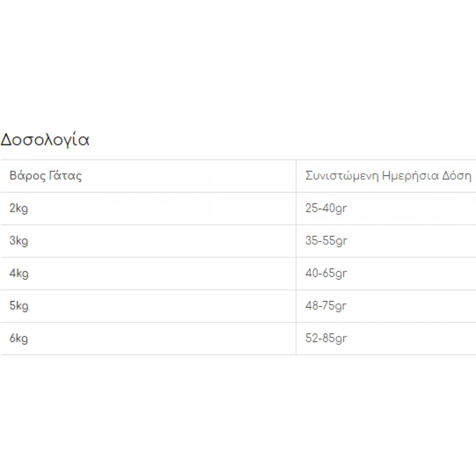Click the Δοσολογία heading
Image resolution: width=476 pixels, height=476 pixels.
point(45,140)
